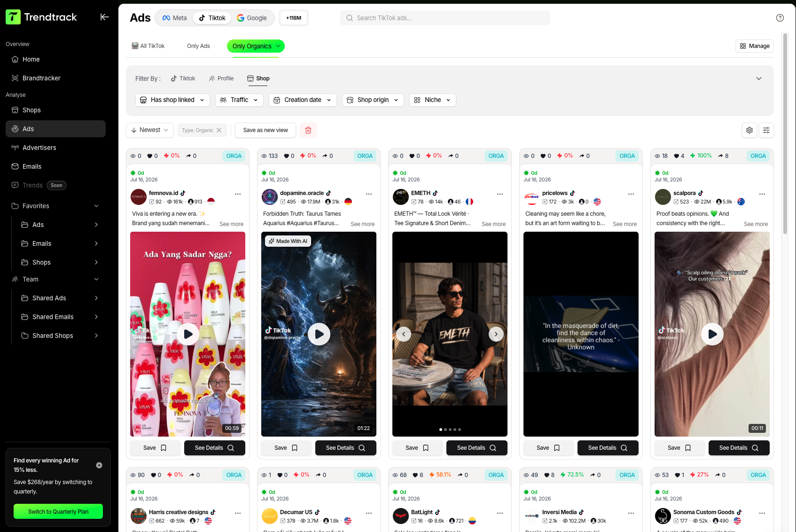Viewport: 796px width, 532px height.
Task: Click the delete view trash icon
Action: coord(308,130)
